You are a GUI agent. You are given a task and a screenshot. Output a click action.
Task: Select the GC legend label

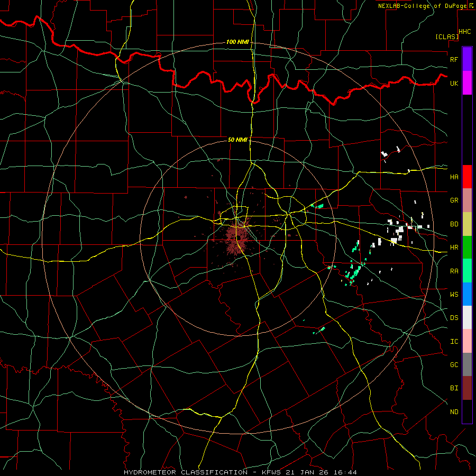point(454,365)
